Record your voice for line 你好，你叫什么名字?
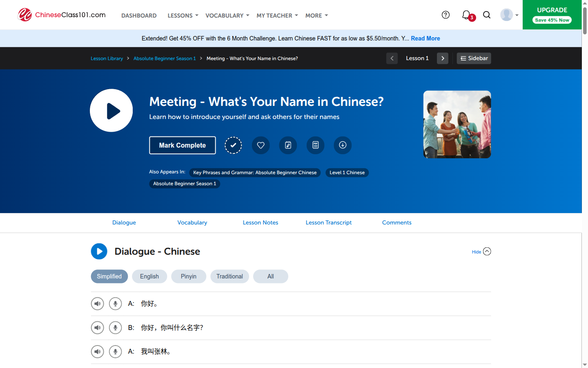This screenshot has width=588, height=368. (115, 328)
